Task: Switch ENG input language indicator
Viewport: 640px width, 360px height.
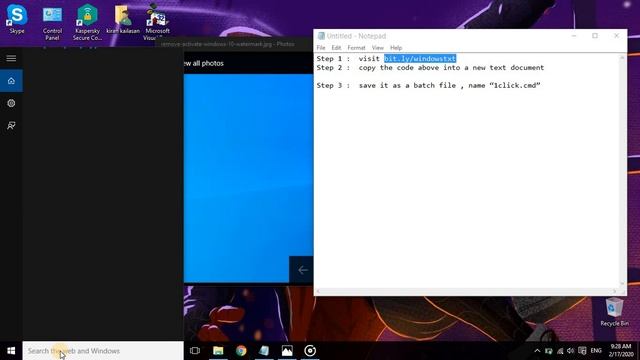Action: [x=596, y=351]
